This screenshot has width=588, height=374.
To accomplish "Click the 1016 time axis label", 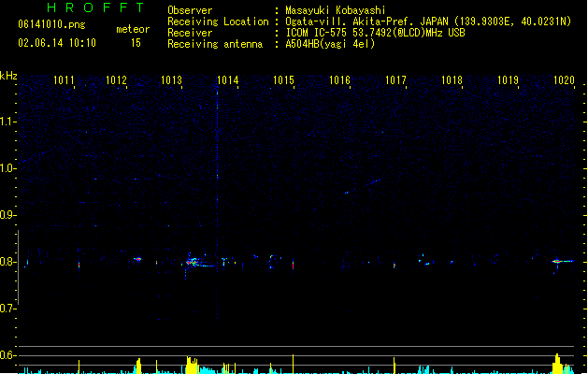I will 339,80.
